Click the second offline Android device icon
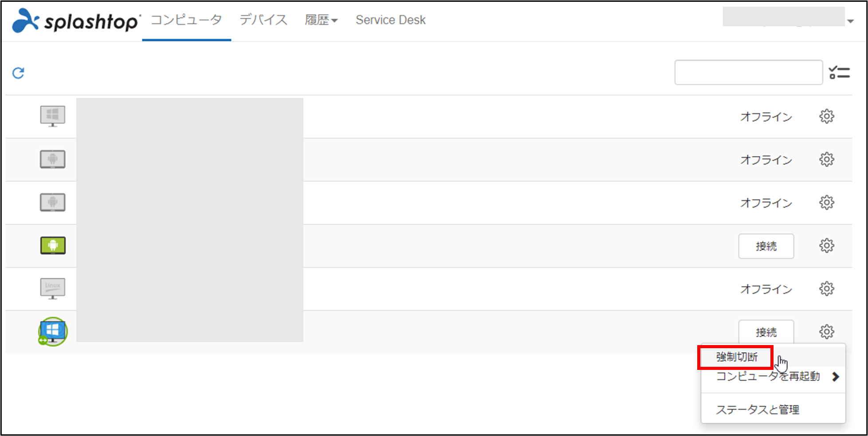 (52, 202)
